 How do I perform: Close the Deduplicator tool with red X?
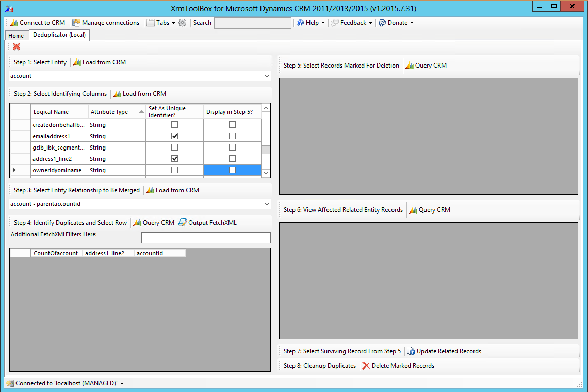[17, 46]
